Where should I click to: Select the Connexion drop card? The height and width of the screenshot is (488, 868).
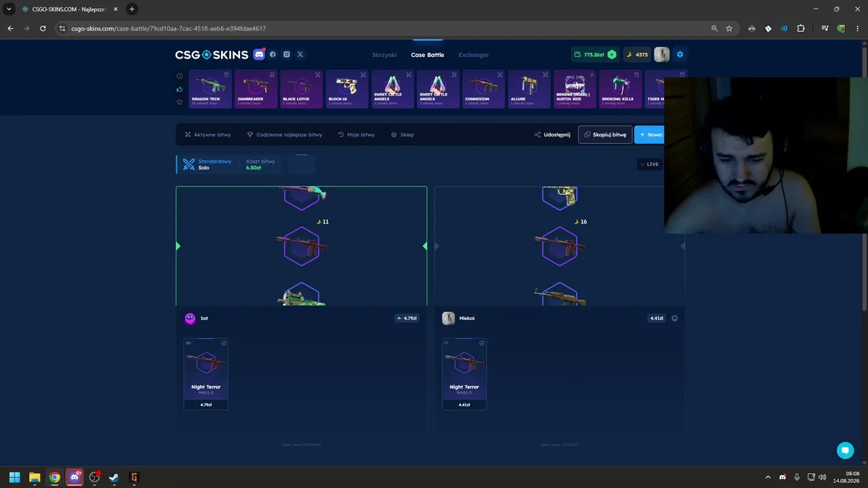click(x=484, y=89)
